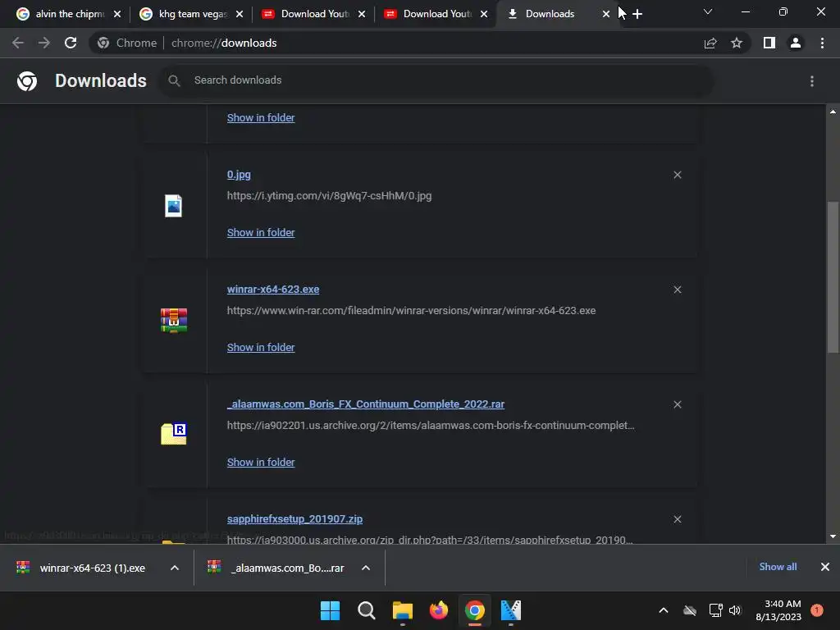Screen dimensions: 840x630
Task: Close the bottom download shelf
Action: coord(825,567)
